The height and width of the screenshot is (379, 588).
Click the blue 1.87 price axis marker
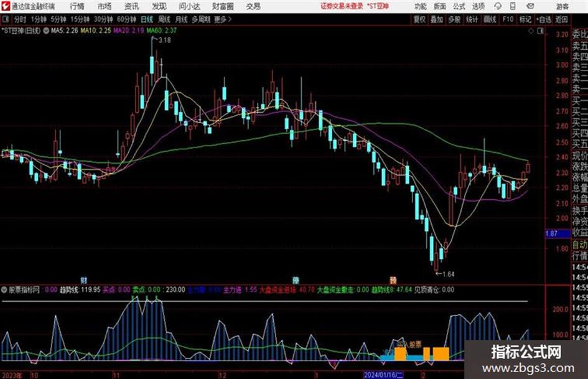(x=558, y=233)
